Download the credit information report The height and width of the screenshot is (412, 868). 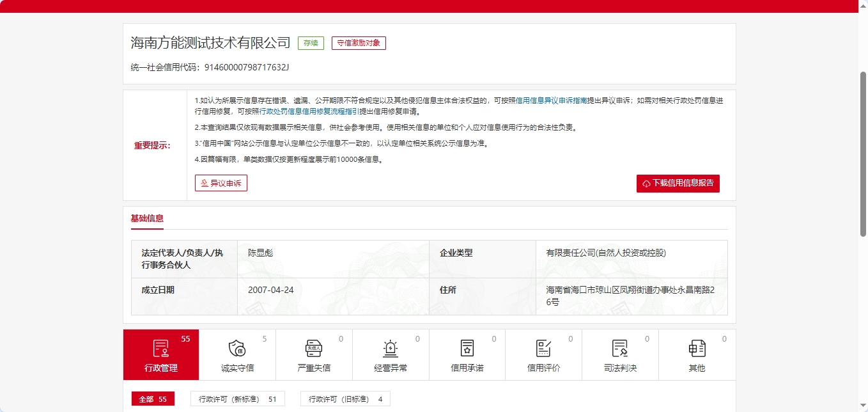678,183
